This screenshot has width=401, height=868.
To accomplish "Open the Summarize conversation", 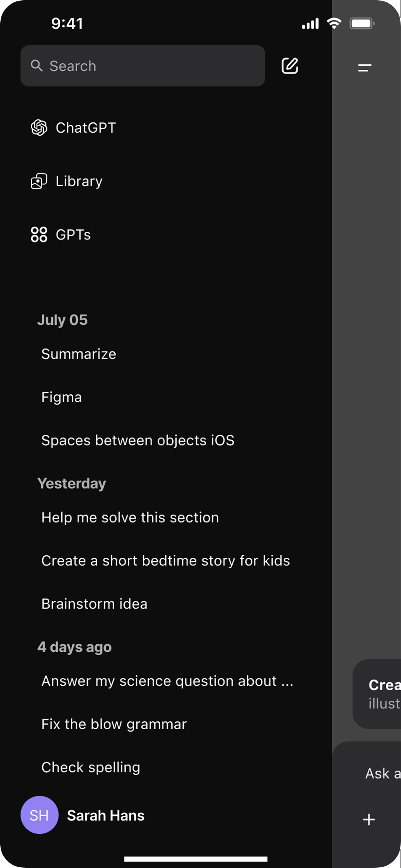I will pyautogui.click(x=79, y=354).
